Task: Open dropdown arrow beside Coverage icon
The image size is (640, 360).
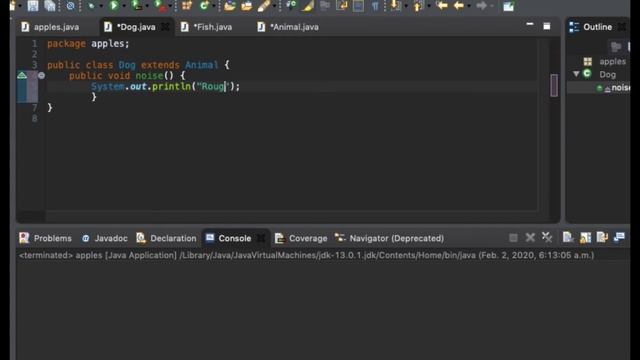Action: tap(147, 6)
